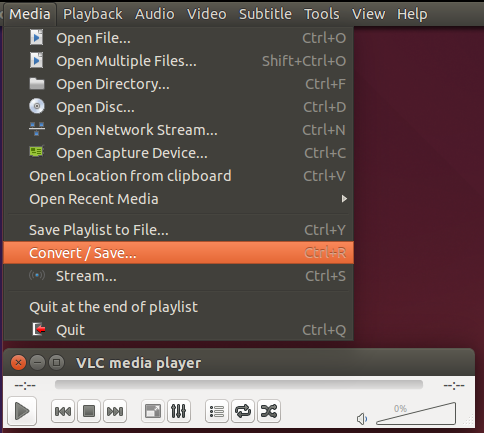
Task: Toggle Quit at the end of playlist
Action: [178, 307]
